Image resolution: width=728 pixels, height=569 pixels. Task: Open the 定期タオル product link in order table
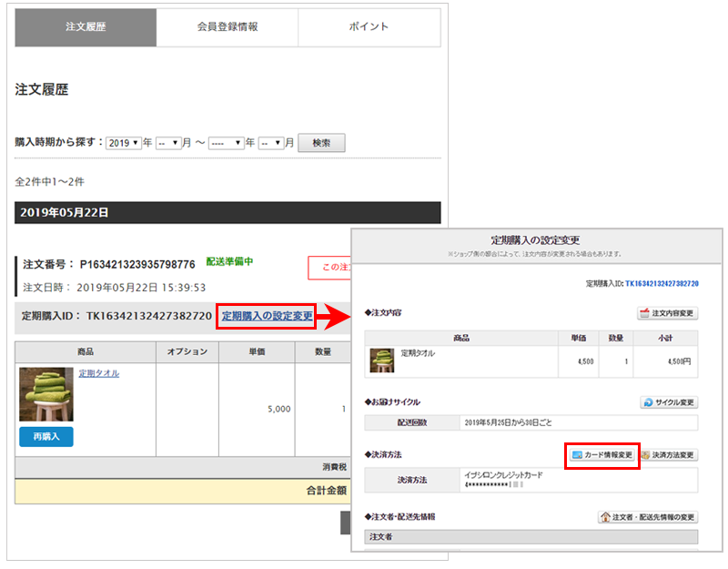[98, 373]
